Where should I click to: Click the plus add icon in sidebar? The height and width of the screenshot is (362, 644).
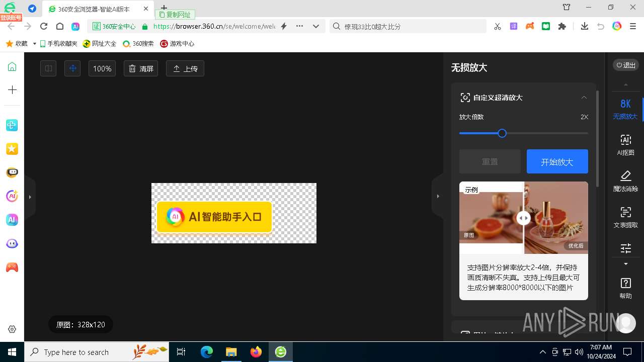coord(12,90)
